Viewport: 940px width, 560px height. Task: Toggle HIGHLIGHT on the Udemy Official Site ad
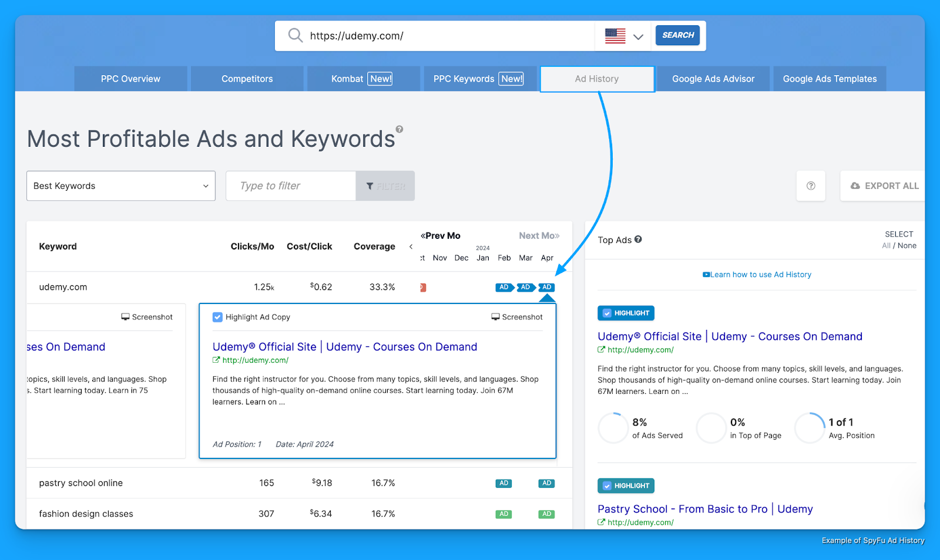(x=626, y=313)
